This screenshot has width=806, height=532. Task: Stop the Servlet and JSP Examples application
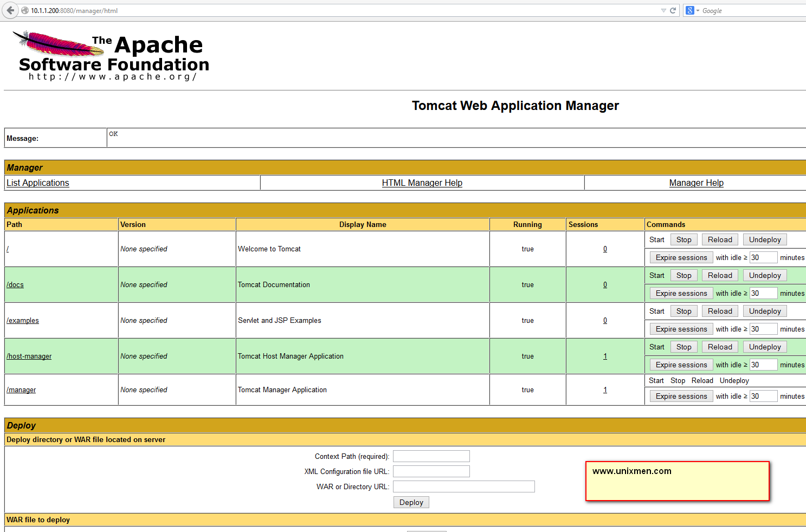684,311
